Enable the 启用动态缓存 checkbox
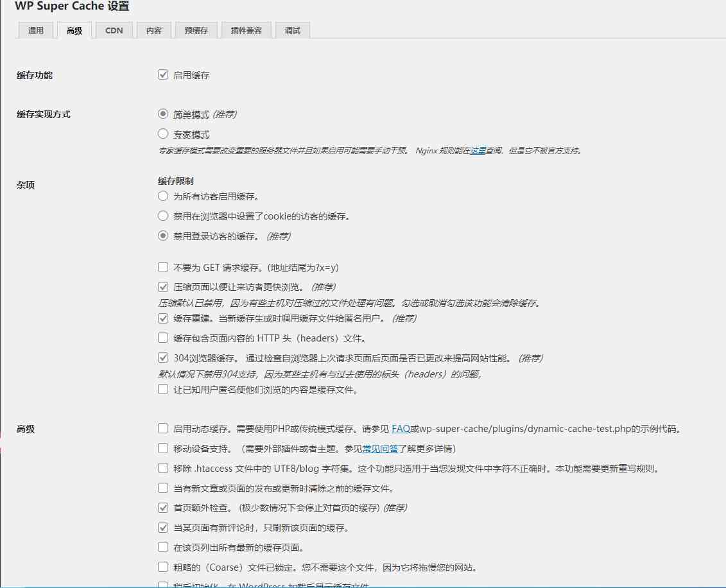This screenshot has height=588, width=726. click(163, 429)
